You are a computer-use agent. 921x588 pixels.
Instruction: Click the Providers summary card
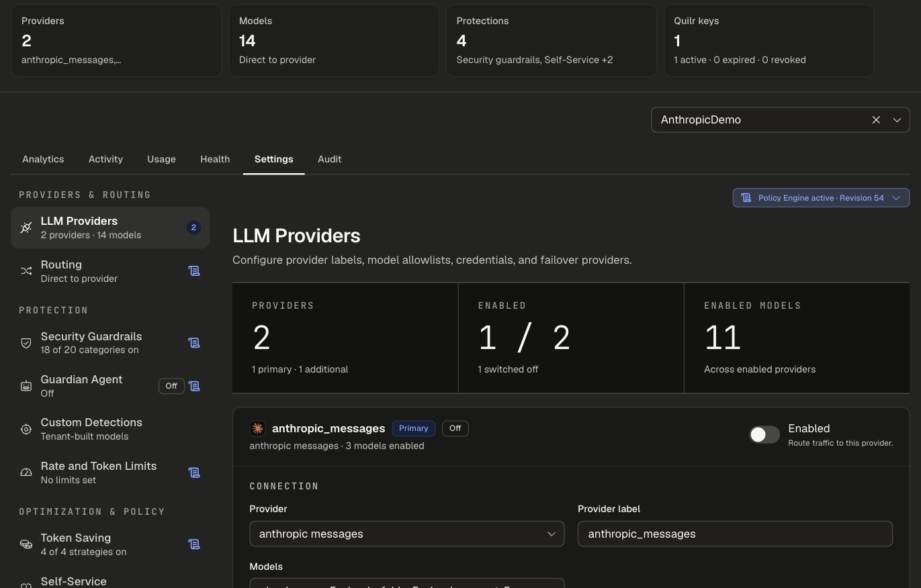pyautogui.click(x=116, y=40)
